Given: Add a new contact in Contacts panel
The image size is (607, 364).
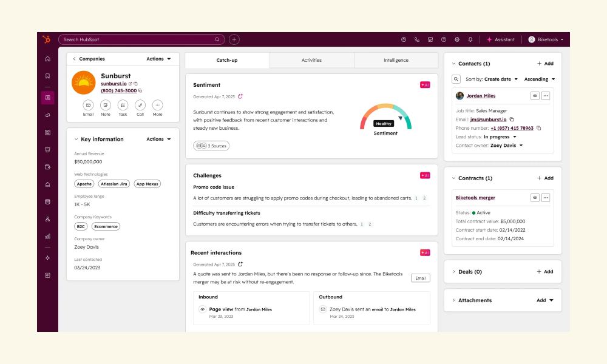Looking at the screenshot, I should point(545,64).
